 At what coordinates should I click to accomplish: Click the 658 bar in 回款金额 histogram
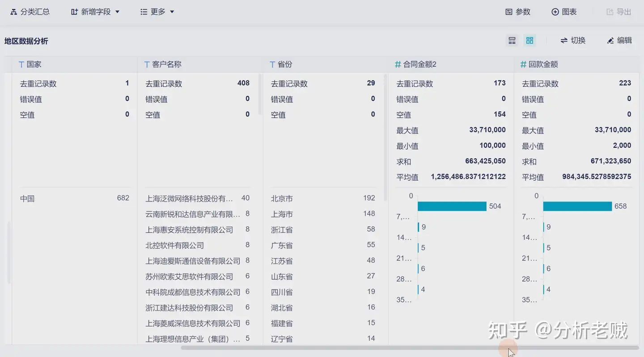pos(577,206)
